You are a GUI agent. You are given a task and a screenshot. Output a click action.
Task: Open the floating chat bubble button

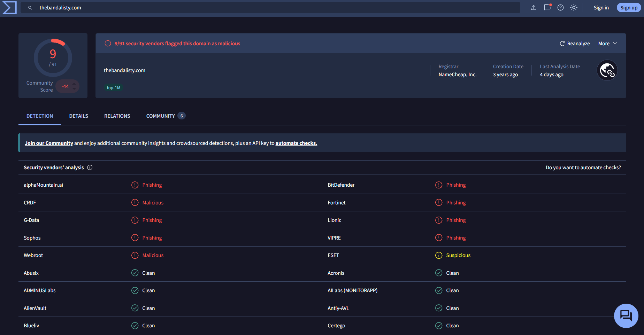[626, 316]
